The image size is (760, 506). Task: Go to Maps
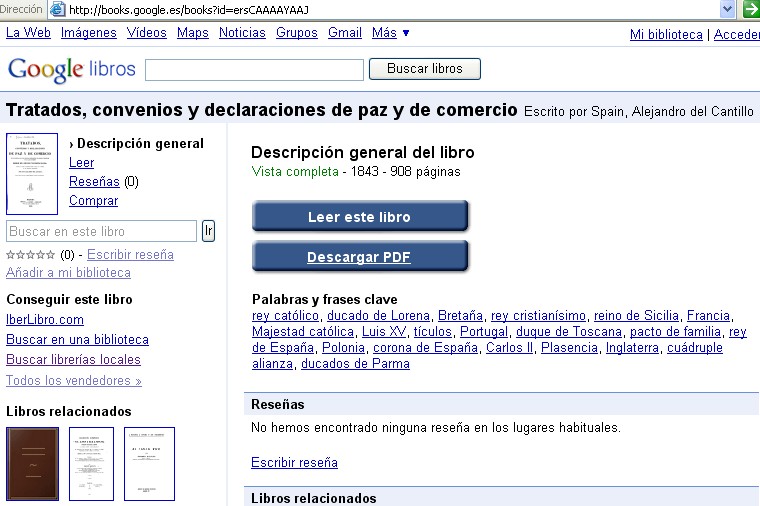[192, 32]
